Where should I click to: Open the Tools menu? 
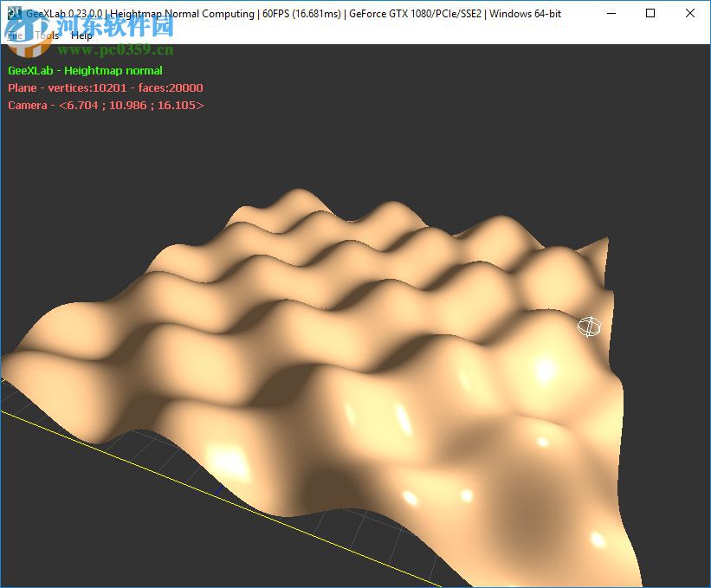45,35
